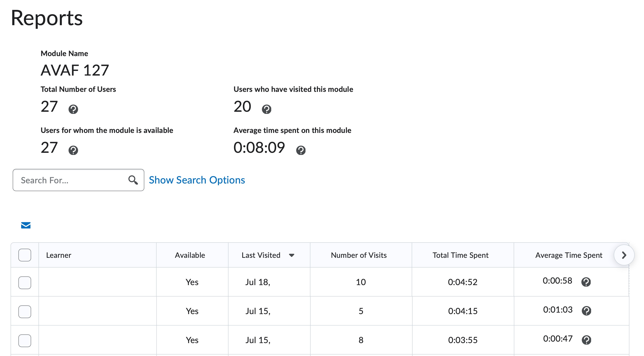Image resolution: width=644 pixels, height=356 pixels.
Task: Check the row with 10 visits
Action: tap(25, 282)
